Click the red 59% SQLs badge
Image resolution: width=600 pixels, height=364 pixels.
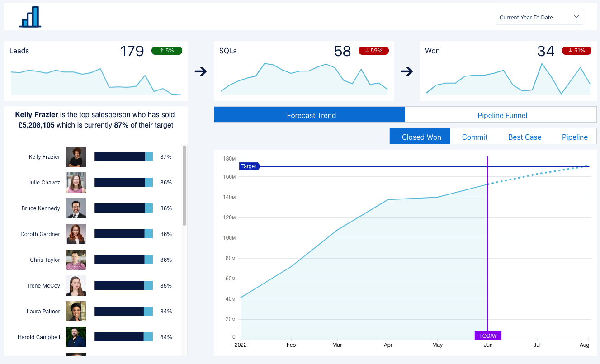pos(373,51)
